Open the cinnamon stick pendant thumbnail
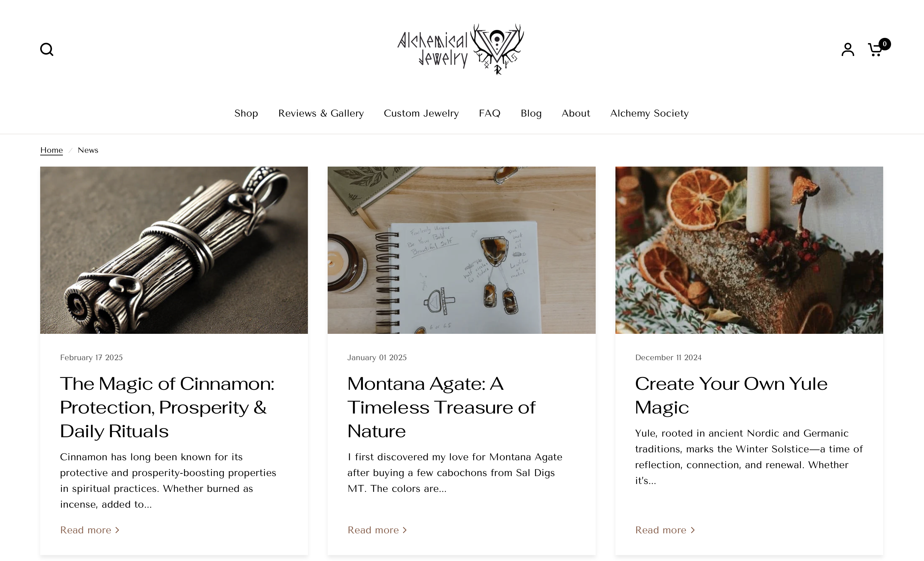 [174, 250]
